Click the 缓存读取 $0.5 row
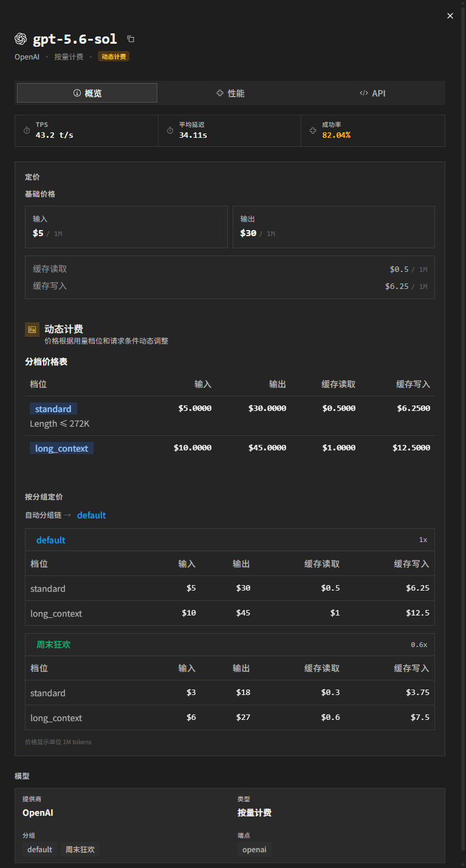Screen dimensions: 466x868 pyautogui.click(x=230, y=269)
